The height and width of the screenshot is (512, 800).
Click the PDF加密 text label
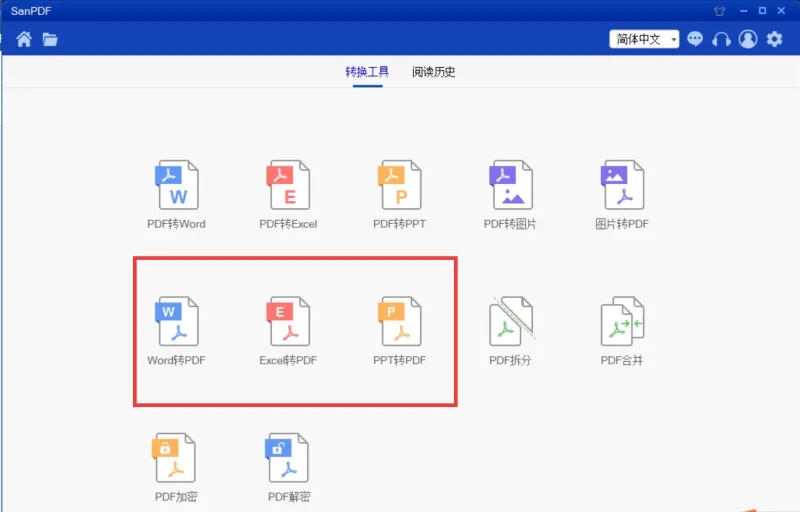coord(177,497)
